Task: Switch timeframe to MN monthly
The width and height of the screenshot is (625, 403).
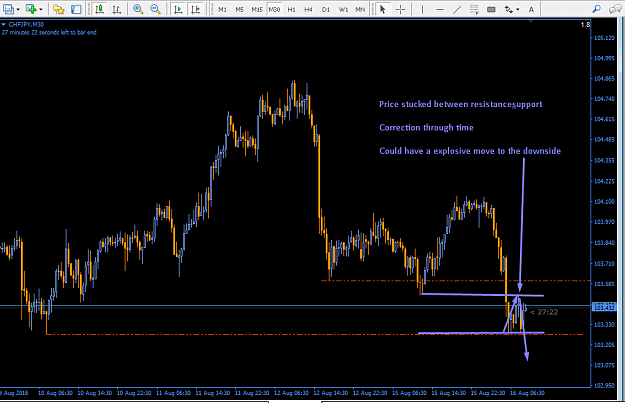Action: 360,9
